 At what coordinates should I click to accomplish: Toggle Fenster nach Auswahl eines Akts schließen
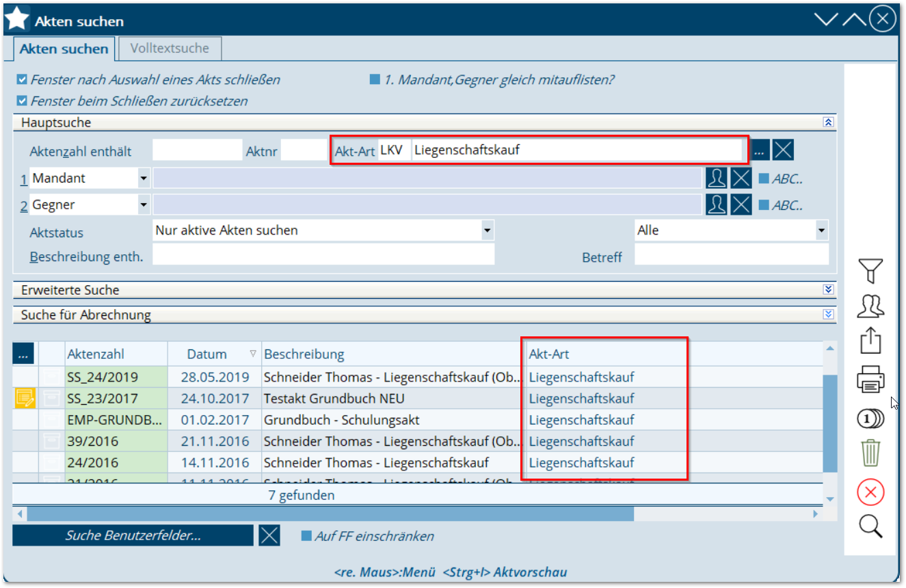(x=22, y=80)
